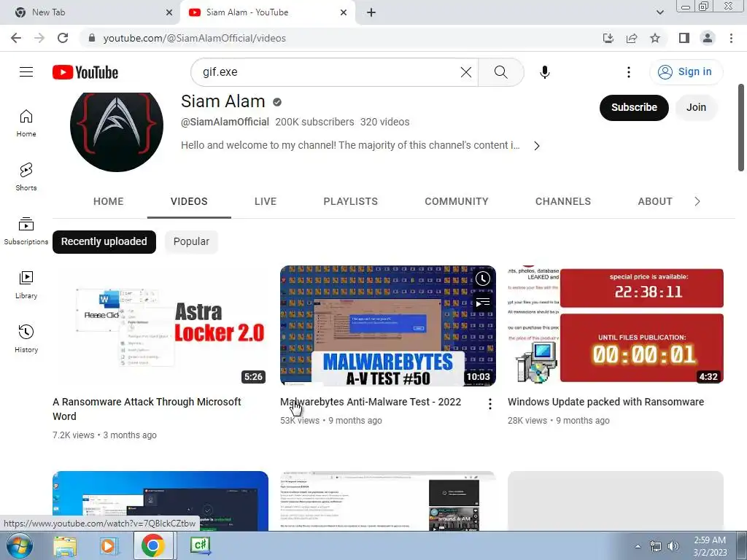Viewport: 747px width, 560px height.
Task: Switch to the HOME channel tab
Action: (108, 201)
